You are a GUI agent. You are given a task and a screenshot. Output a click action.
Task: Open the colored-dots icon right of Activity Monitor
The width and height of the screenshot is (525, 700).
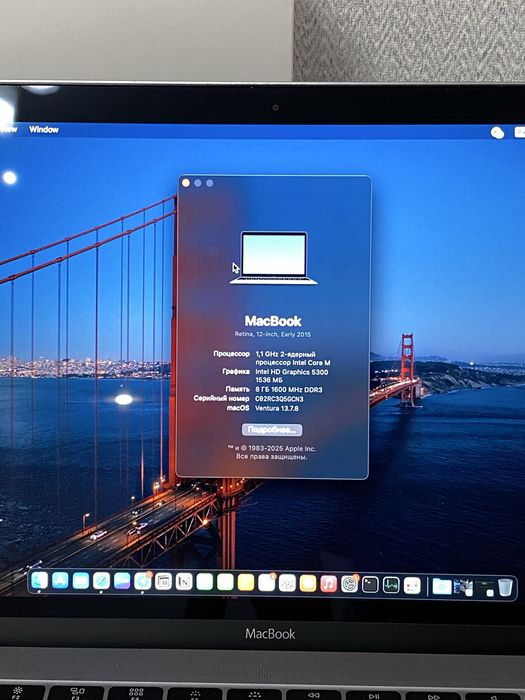pyautogui.click(x=412, y=585)
